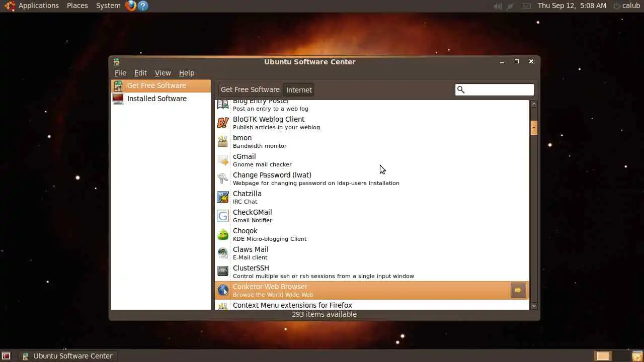Switch to the first workspace

tap(603, 356)
